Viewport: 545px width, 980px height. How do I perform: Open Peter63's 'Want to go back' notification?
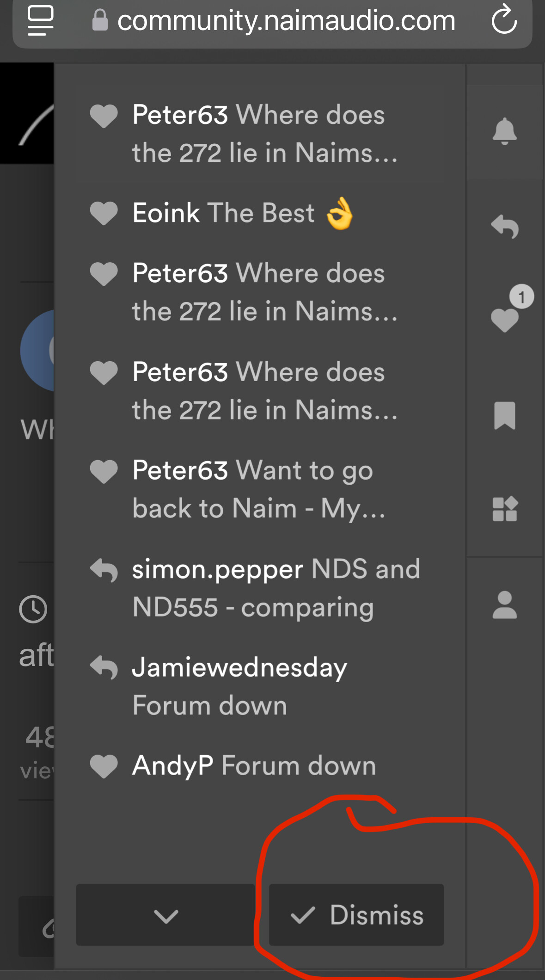pos(259,489)
